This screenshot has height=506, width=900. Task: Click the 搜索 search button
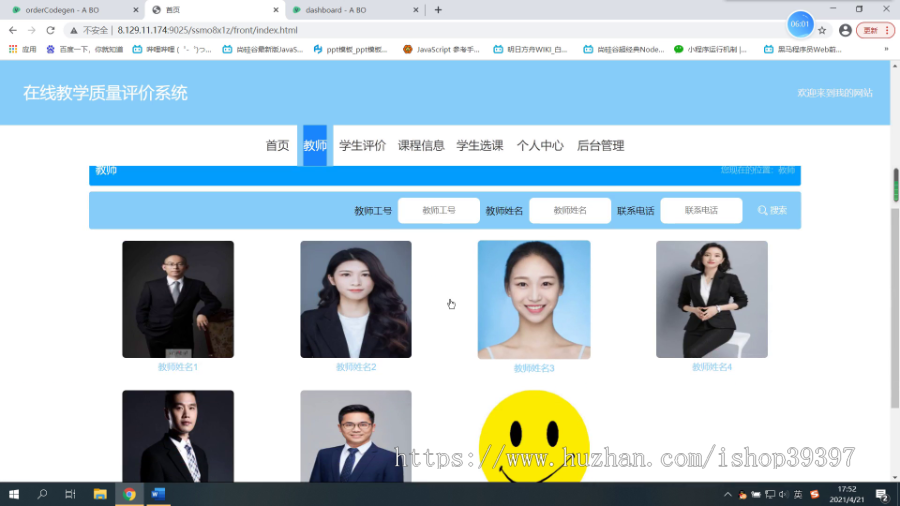[x=773, y=211]
